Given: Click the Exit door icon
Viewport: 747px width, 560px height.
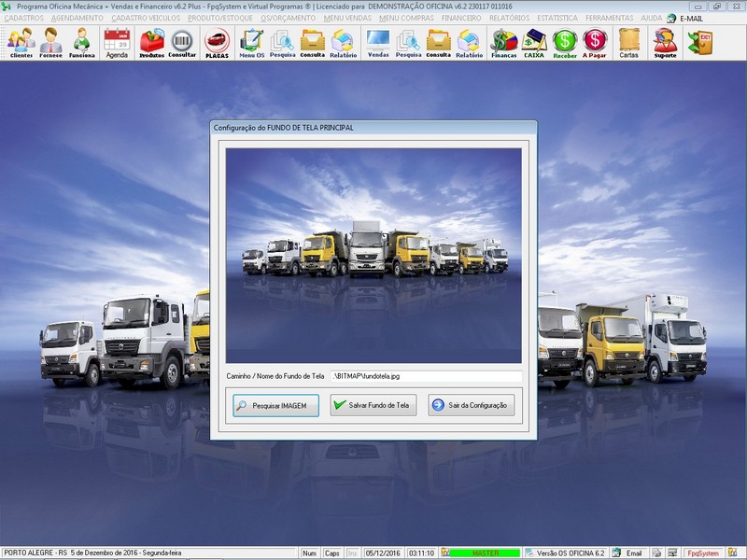Looking at the screenshot, I should (699, 42).
